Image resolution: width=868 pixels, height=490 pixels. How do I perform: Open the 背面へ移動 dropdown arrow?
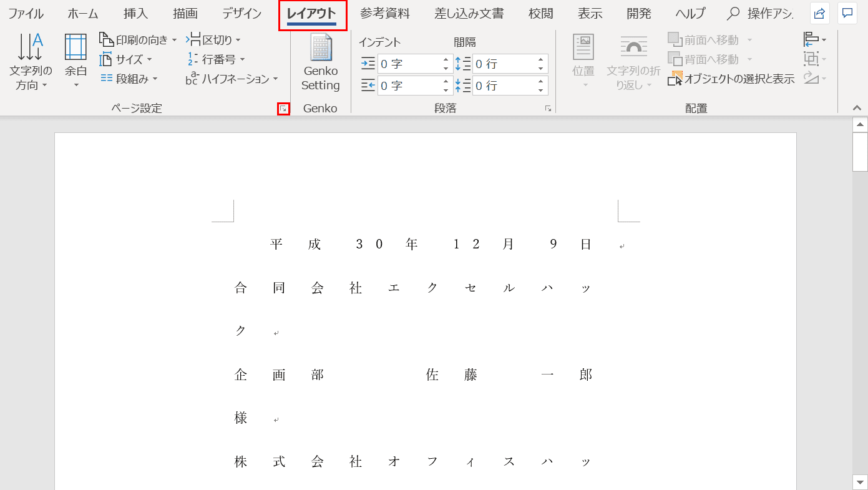click(749, 59)
